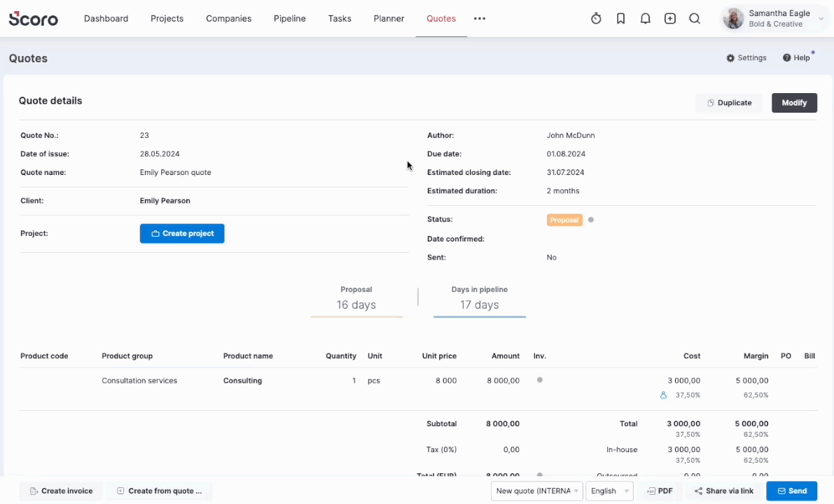Go to the Projects tab
The height and width of the screenshot is (504, 834).
(x=167, y=19)
